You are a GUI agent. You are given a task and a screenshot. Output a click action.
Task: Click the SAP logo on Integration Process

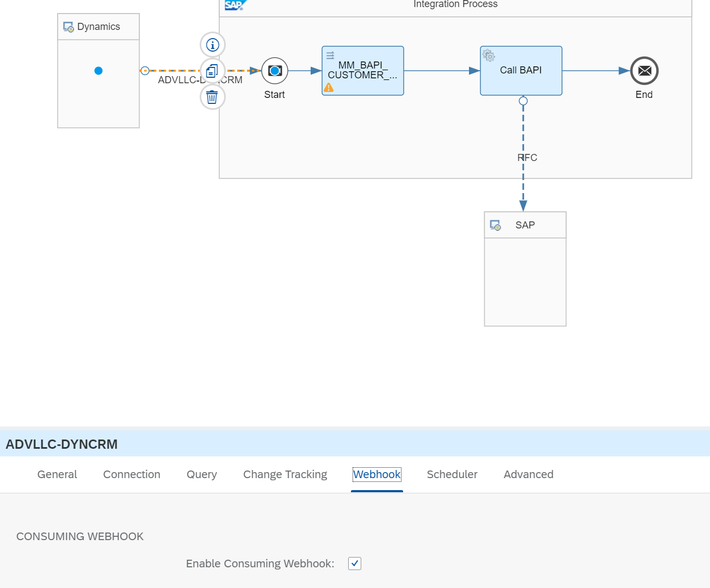click(236, 5)
